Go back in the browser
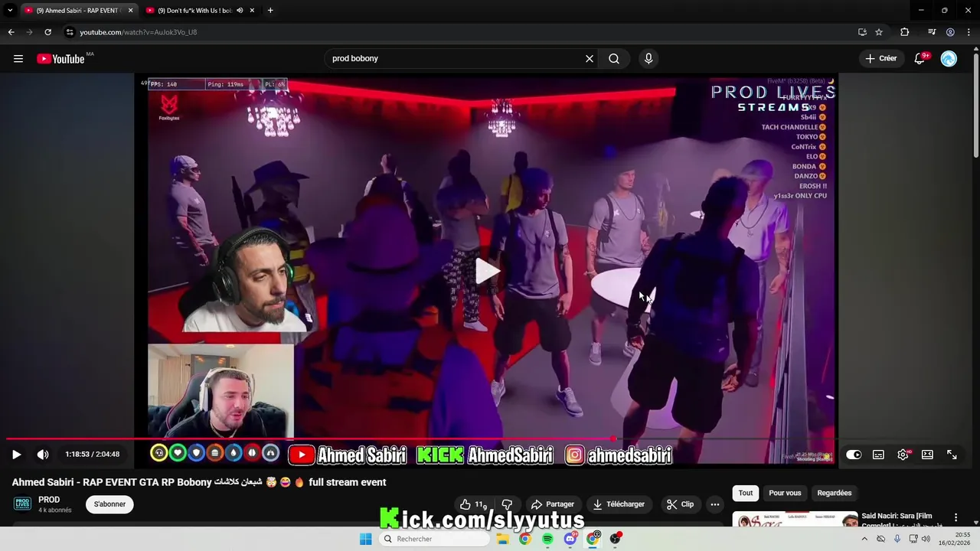This screenshot has height=551, width=980. [11, 32]
